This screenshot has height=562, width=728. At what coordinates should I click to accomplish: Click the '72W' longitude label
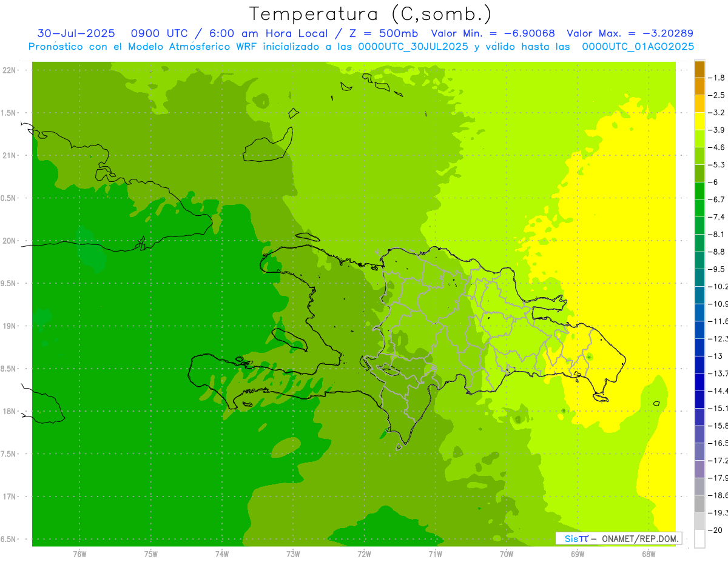(364, 554)
